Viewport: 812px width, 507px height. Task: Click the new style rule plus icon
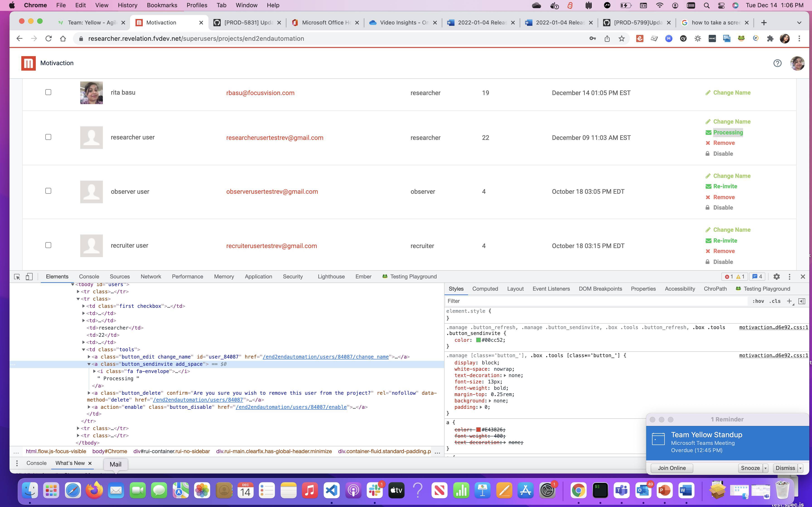pos(789,301)
